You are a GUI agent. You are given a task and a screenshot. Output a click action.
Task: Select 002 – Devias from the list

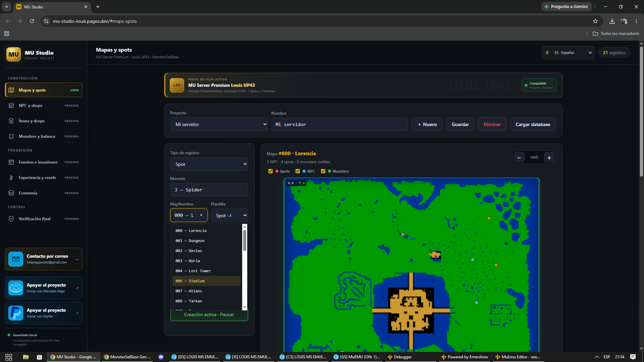[x=206, y=251]
